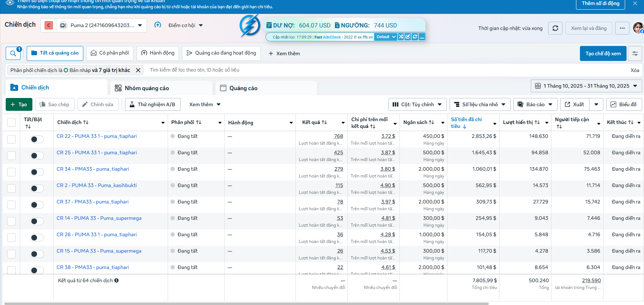Minimize the Fast AdsCheck bar
Viewport: 644px width, 305px height.
pos(422,37)
